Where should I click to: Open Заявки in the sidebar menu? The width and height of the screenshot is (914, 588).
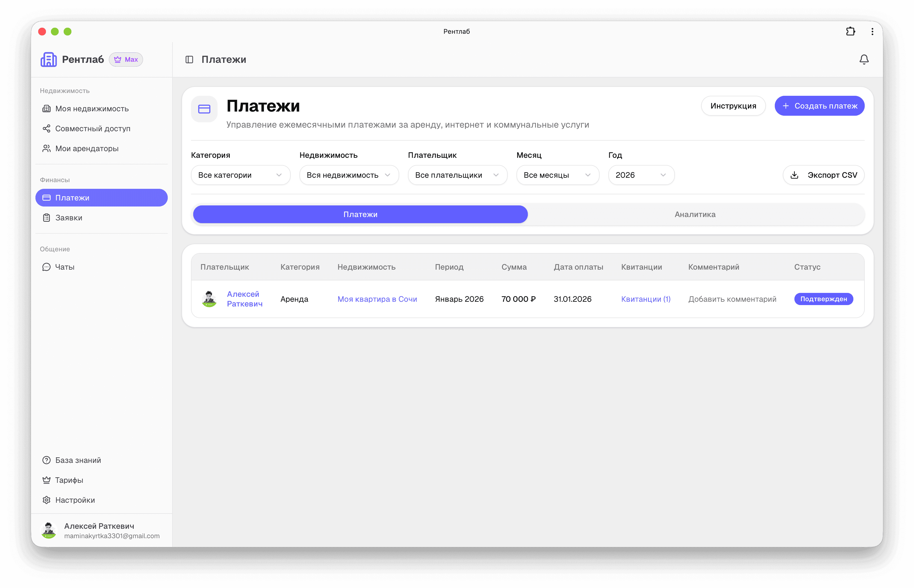coord(69,218)
